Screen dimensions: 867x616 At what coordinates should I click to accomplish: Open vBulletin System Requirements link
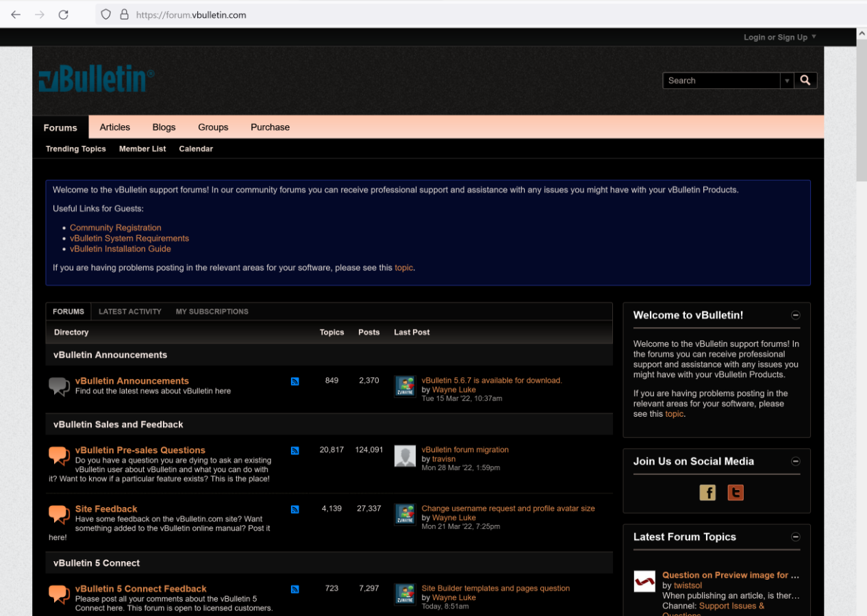pos(129,238)
